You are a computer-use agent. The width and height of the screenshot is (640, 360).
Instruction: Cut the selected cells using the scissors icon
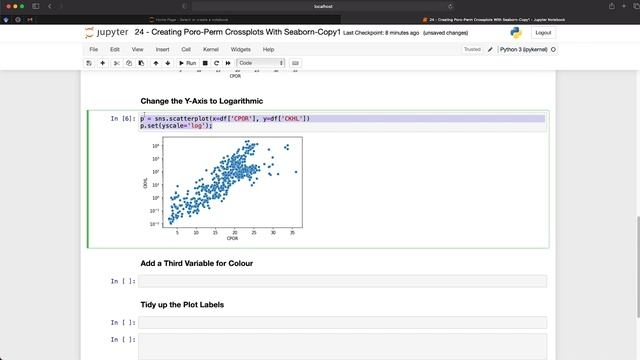click(x=116, y=63)
